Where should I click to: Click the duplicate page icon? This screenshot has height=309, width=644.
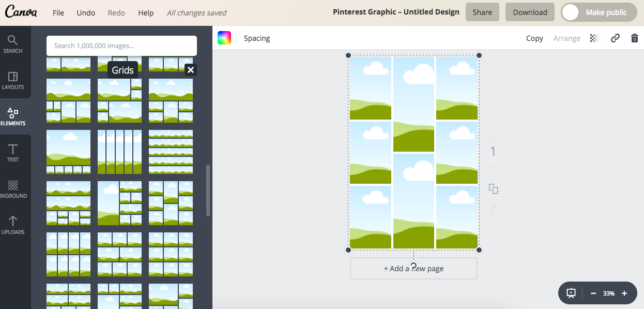pos(494,189)
